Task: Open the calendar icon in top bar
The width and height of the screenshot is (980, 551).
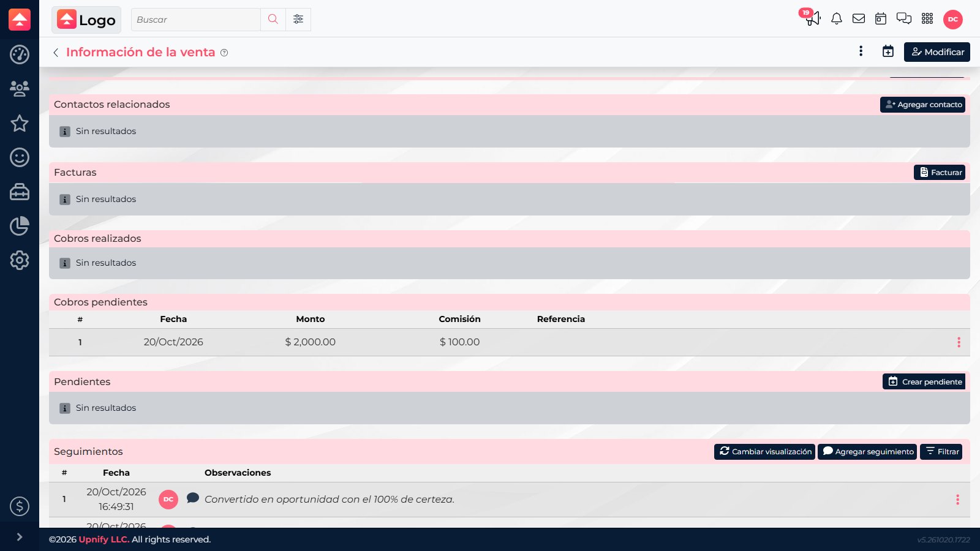Action: pyautogui.click(x=881, y=19)
